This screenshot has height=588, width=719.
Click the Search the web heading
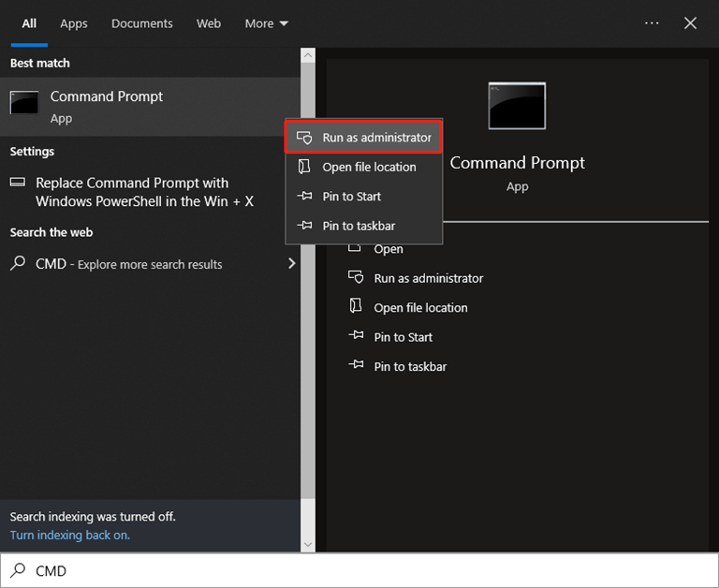pos(51,232)
